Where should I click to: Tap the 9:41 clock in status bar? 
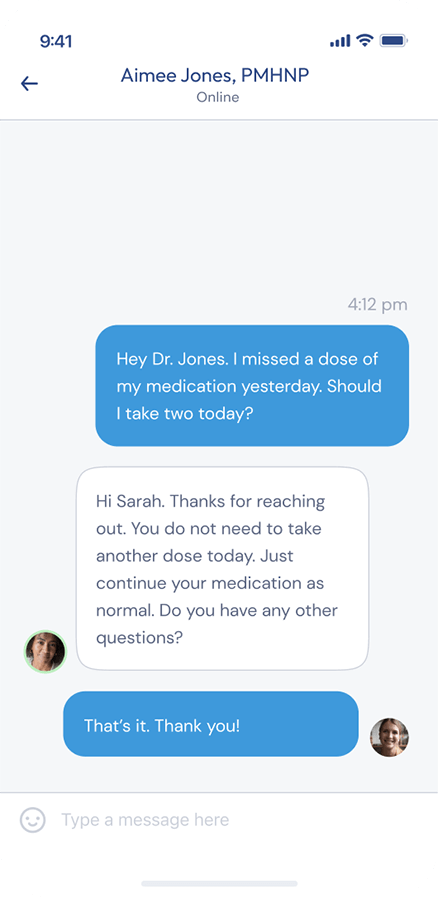click(55, 41)
